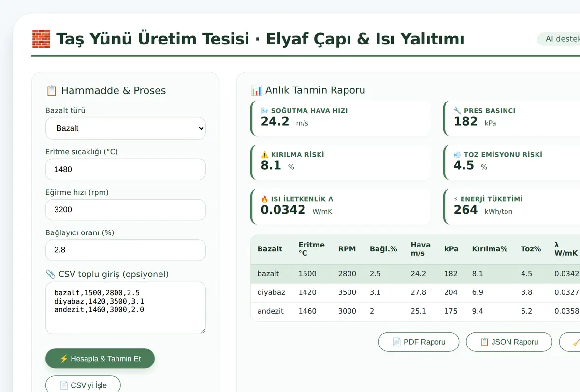The width and height of the screenshot is (580, 392).
Task: Click the RPM column header
Action: coord(347,249)
